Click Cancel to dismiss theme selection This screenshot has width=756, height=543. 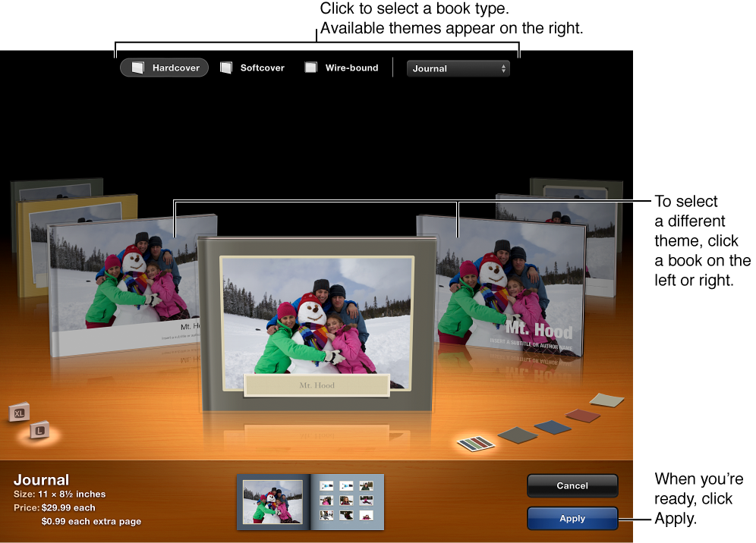572,485
